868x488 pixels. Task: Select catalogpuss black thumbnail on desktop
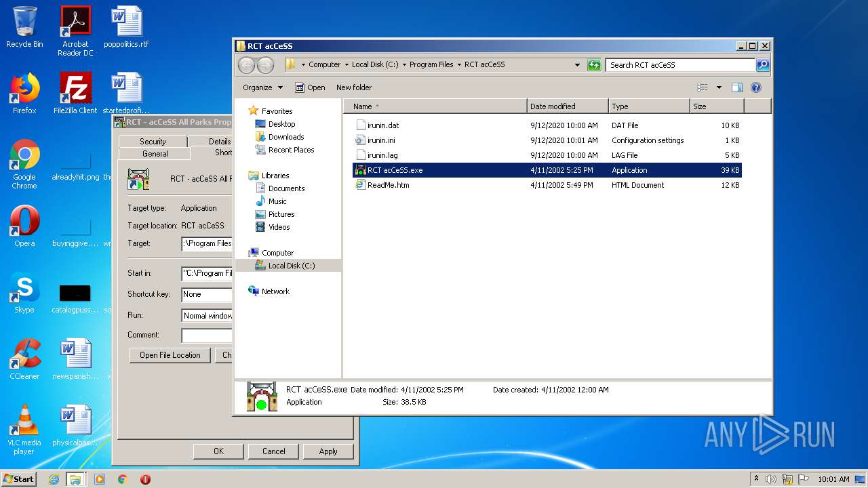(x=75, y=293)
